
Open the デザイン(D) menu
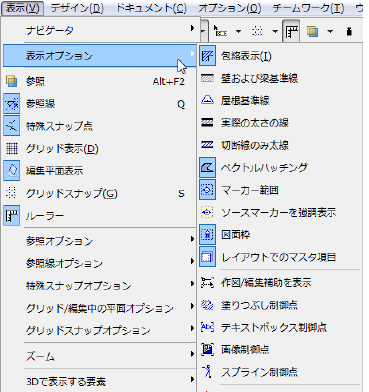[x=77, y=8]
